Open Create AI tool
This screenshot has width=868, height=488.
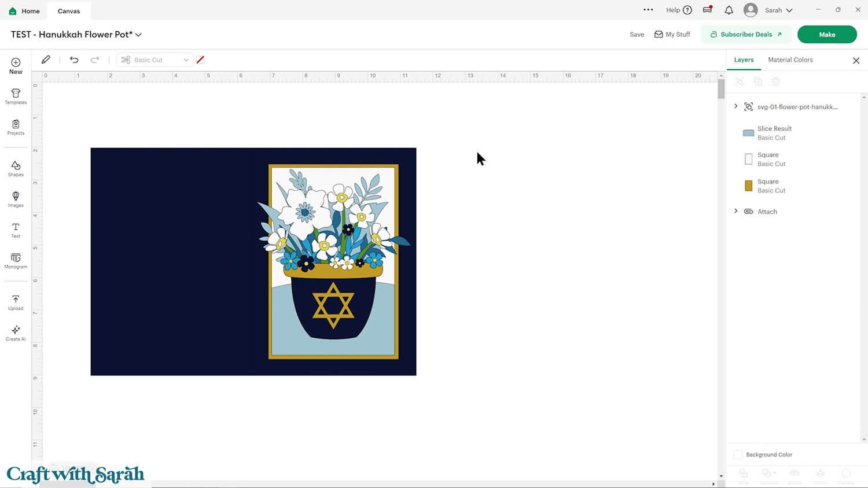point(16,333)
